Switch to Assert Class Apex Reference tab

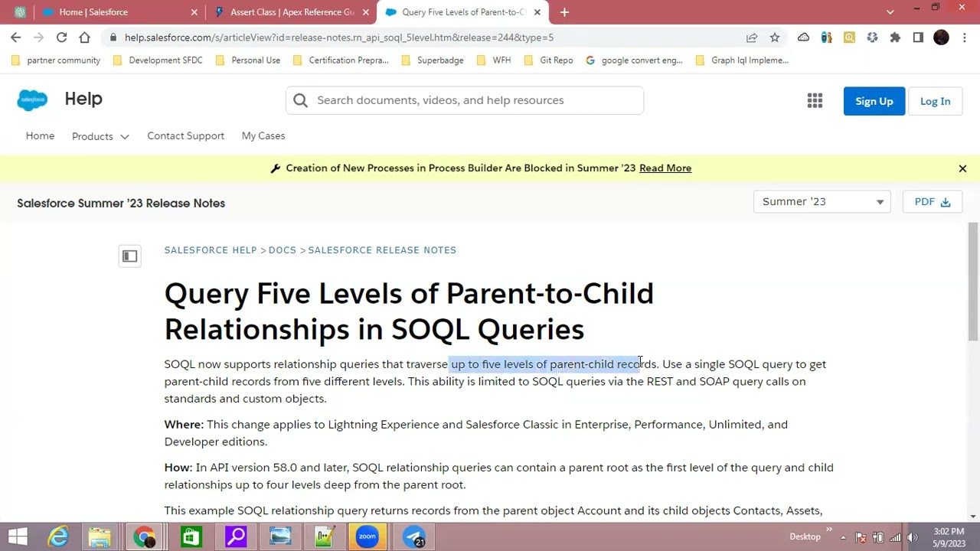pos(292,12)
